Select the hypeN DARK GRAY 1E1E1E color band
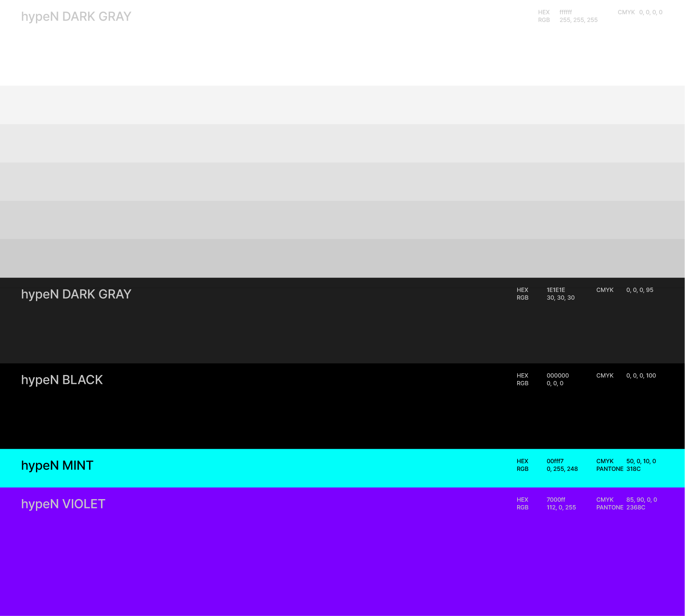The height and width of the screenshot is (616, 685). click(x=342, y=321)
